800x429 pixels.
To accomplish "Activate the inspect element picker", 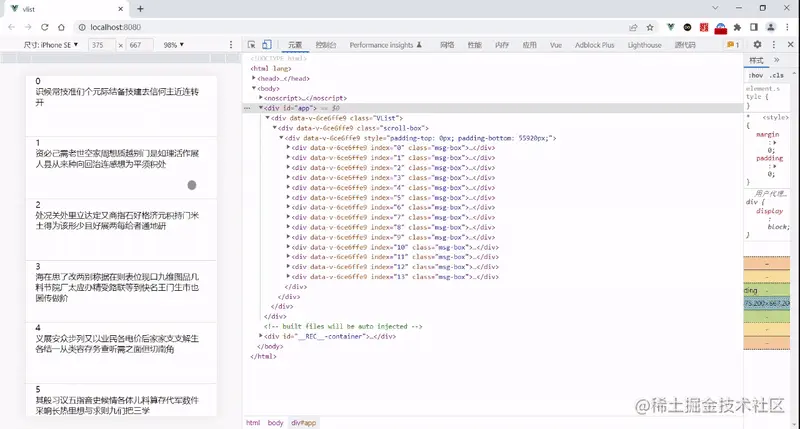I will (252, 45).
